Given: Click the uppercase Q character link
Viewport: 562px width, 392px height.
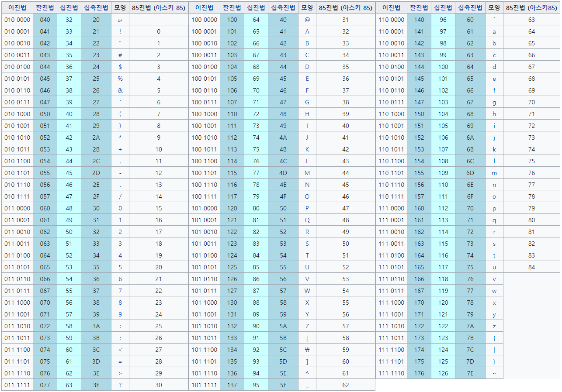Looking at the screenshot, I should 307,220.
